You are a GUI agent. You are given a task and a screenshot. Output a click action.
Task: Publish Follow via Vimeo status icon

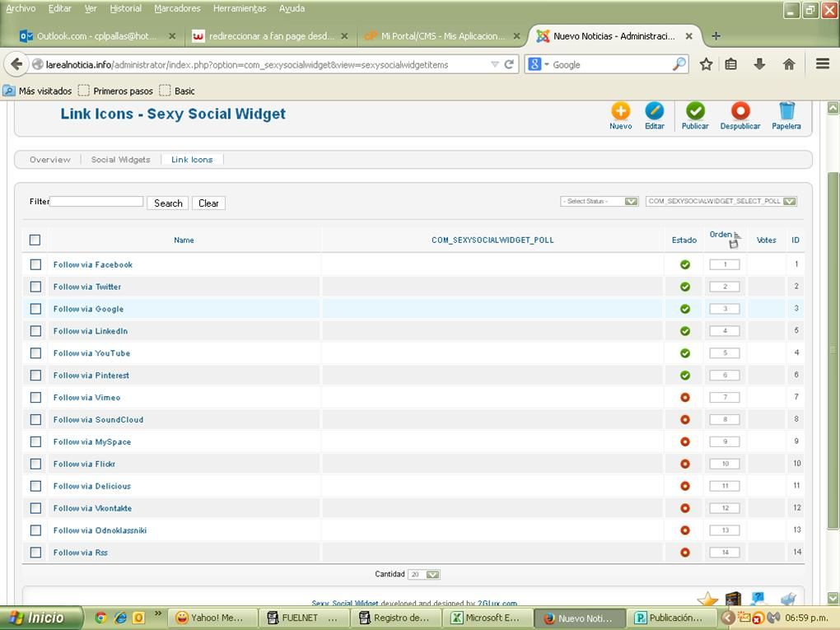(x=684, y=398)
